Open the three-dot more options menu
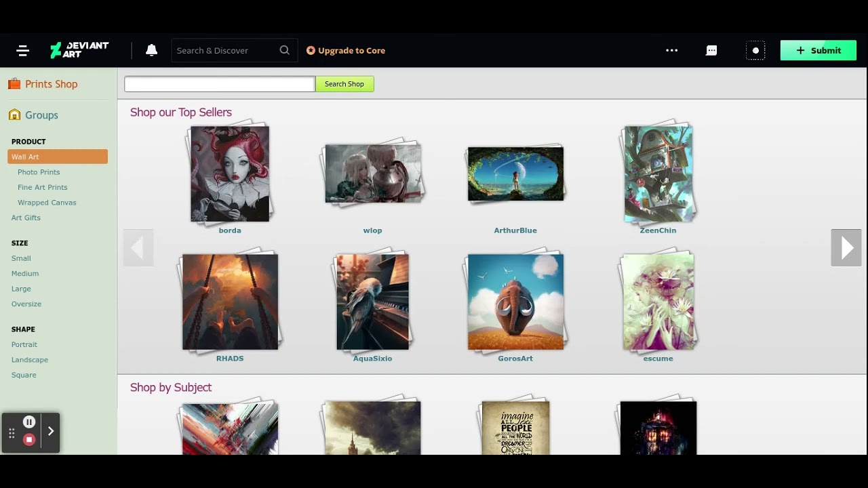Image resolution: width=868 pixels, height=488 pixels. 672,50
